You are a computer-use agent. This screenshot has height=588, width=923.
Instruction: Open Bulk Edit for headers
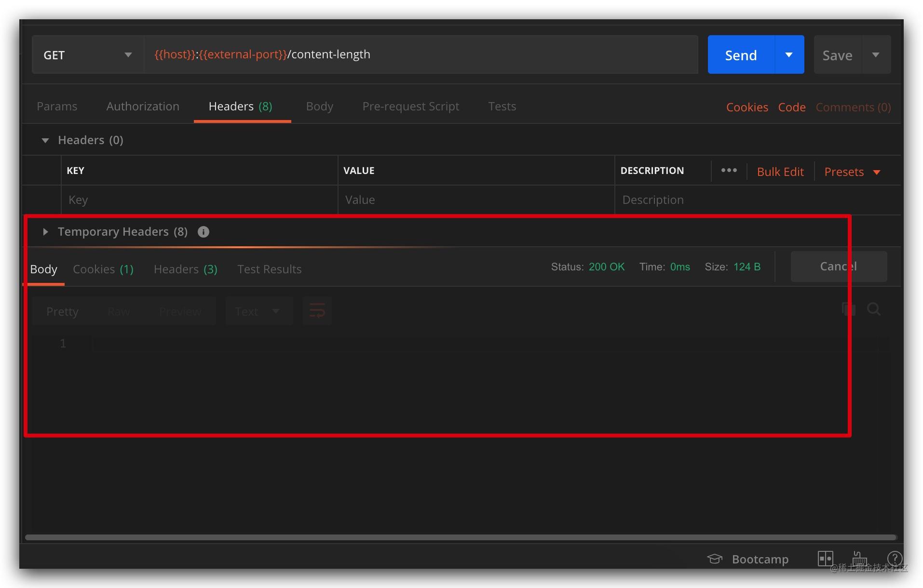coord(780,172)
